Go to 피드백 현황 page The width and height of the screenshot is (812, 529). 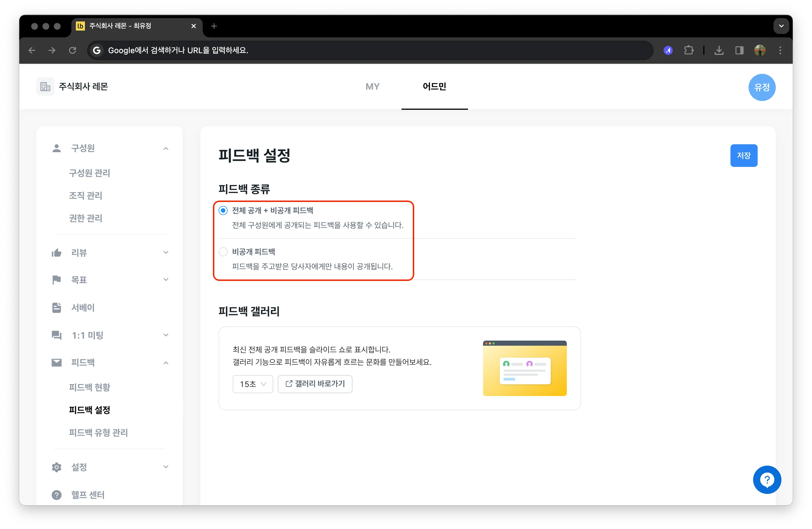(x=89, y=387)
